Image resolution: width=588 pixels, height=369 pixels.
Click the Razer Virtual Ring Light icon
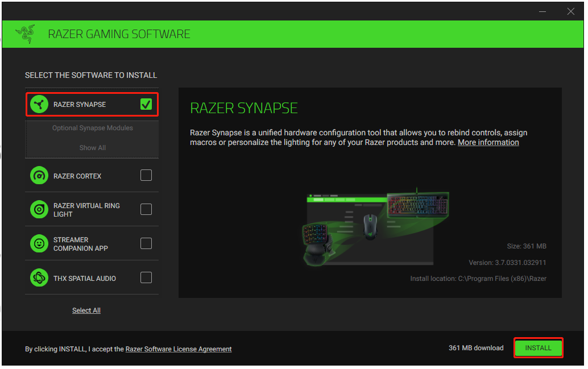[x=39, y=210]
